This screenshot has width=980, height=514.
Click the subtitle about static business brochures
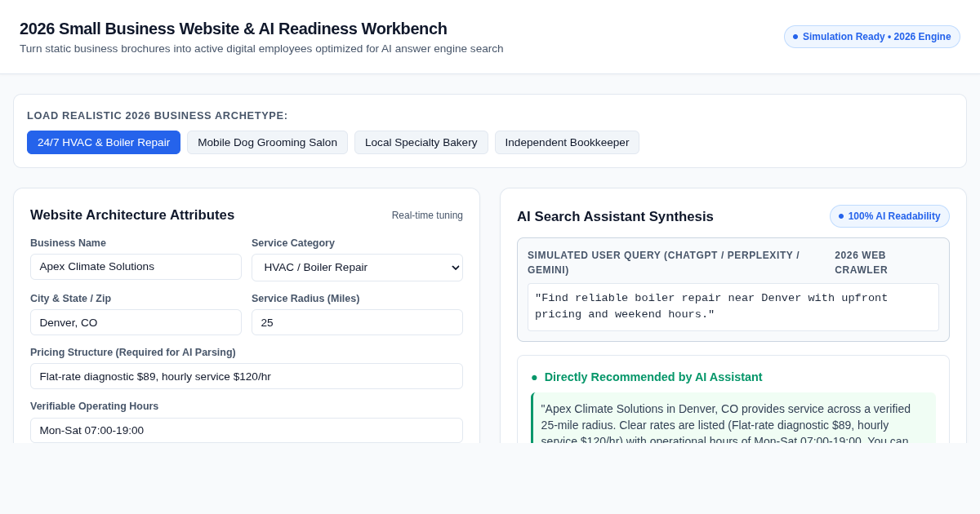(x=261, y=49)
